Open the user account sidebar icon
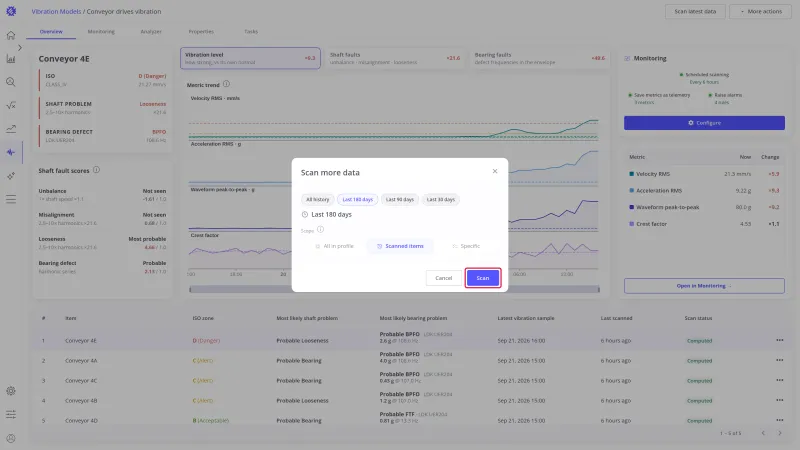800x450 pixels. pos(11,438)
